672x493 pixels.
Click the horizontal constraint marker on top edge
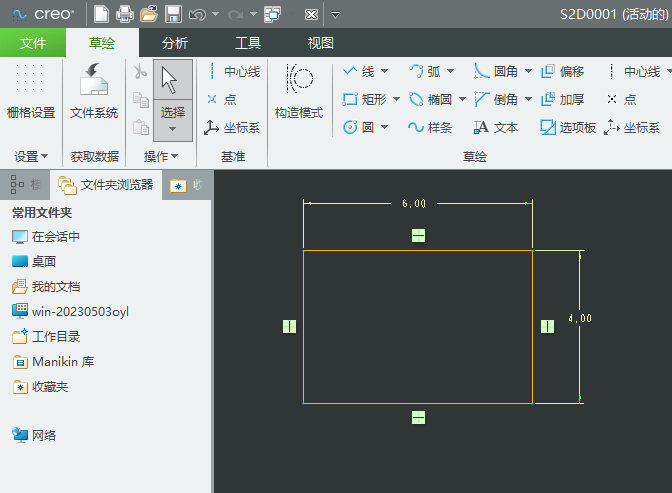click(x=418, y=236)
